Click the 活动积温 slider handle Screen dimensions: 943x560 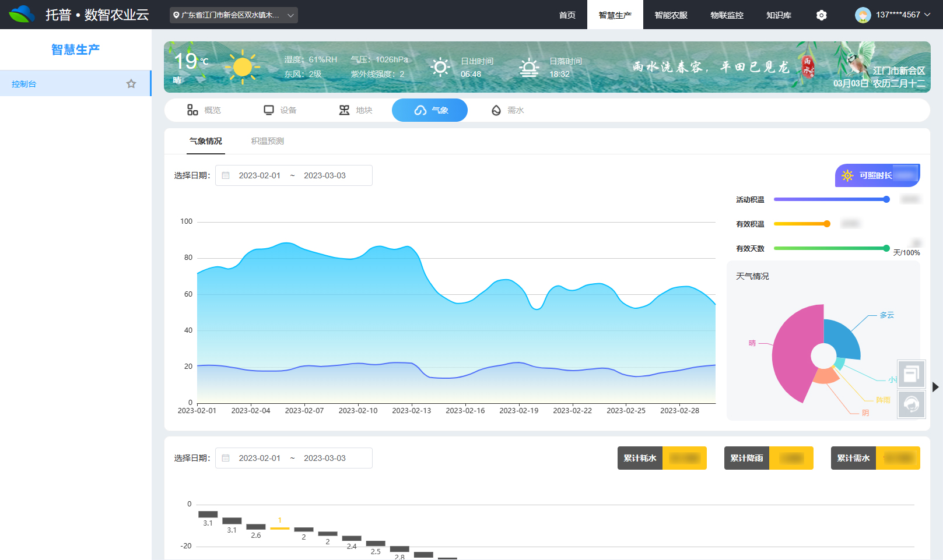pos(886,199)
